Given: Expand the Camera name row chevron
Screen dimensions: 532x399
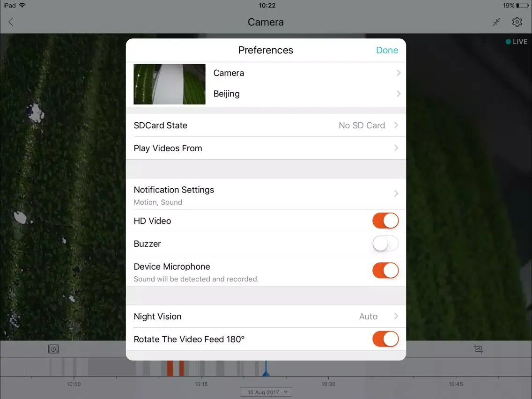Looking at the screenshot, I should [x=399, y=73].
